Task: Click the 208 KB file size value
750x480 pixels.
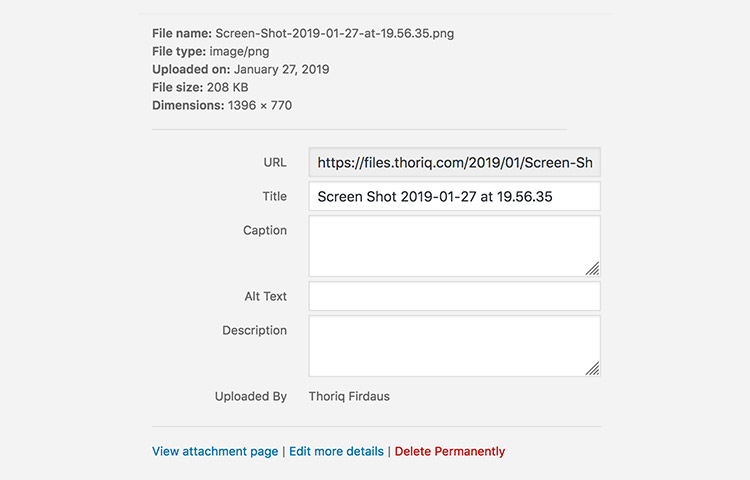Action: pyautogui.click(x=227, y=87)
